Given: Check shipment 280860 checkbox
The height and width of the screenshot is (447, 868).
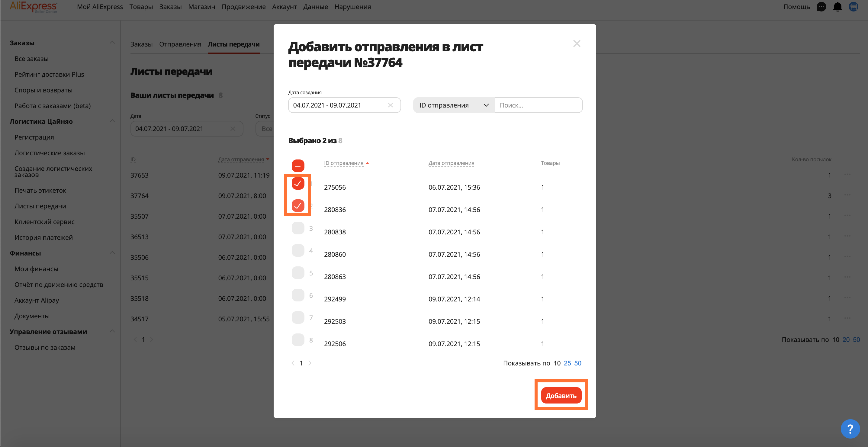Looking at the screenshot, I should [x=298, y=250].
